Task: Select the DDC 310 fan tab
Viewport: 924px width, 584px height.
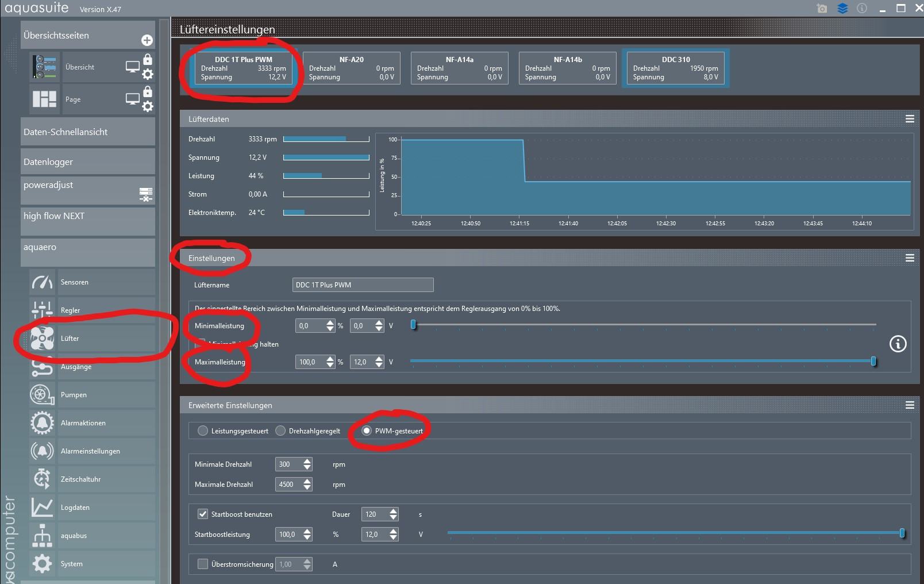Action: point(676,68)
